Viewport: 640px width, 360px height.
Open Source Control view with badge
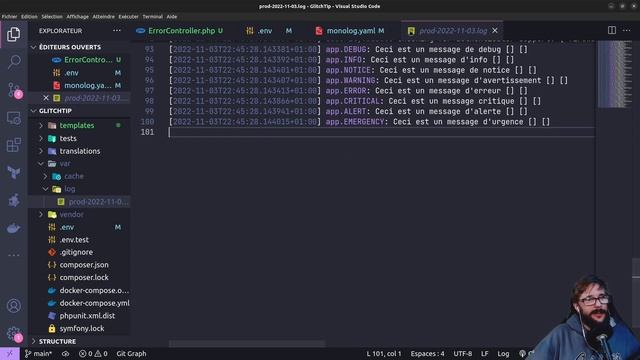(14, 90)
